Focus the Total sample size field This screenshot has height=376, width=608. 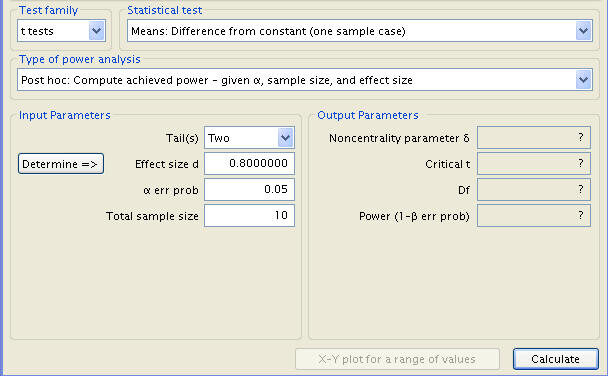(x=249, y=215)
